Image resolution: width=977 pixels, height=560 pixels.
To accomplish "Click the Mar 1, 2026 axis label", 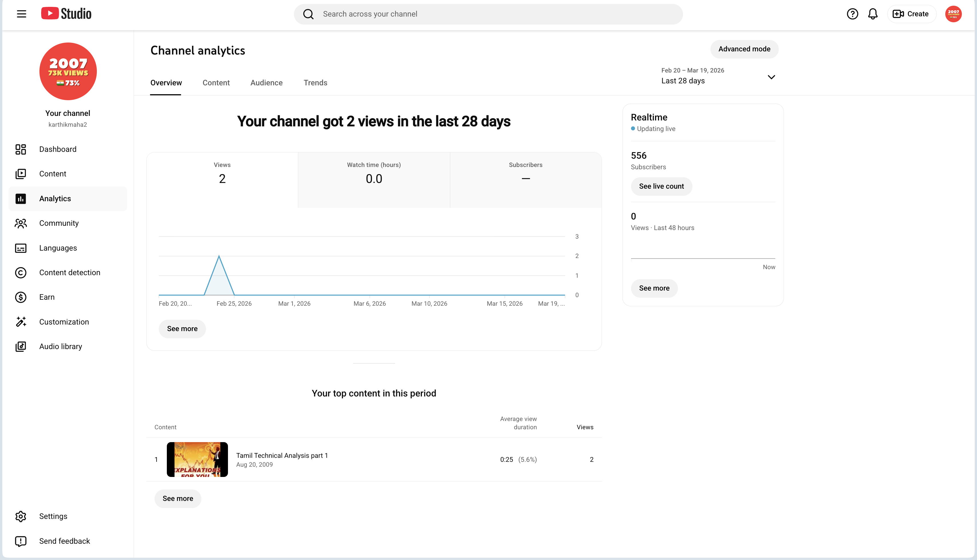I will click(x=294, y=303).
